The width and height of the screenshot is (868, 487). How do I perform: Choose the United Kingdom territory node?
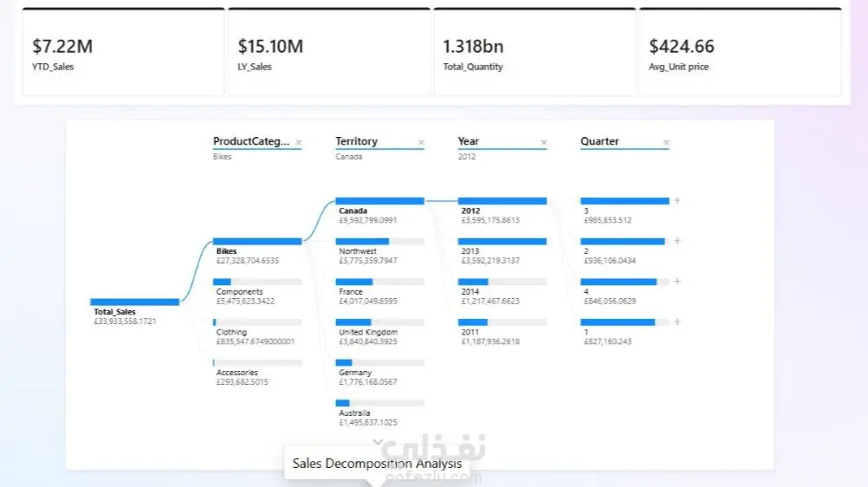(379, 331)
